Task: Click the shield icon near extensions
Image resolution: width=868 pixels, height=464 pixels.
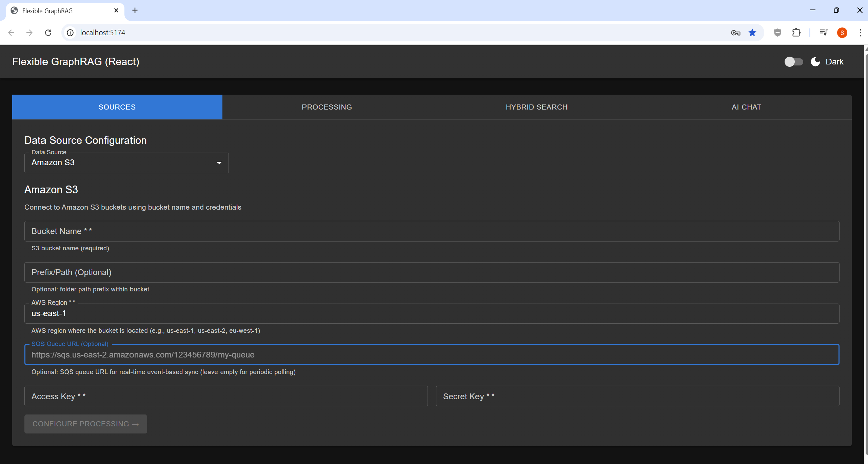Action: click(x=777, y=33)
